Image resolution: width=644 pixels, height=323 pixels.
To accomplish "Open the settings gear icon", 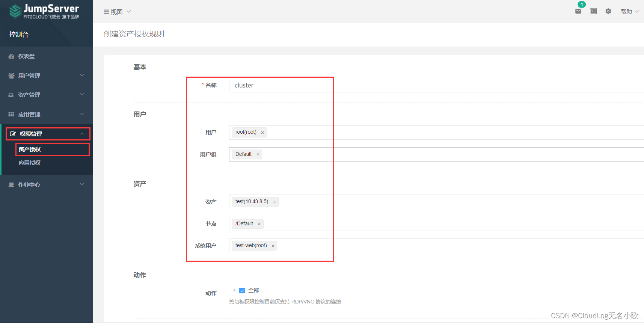I will click(x=608, y=11).
